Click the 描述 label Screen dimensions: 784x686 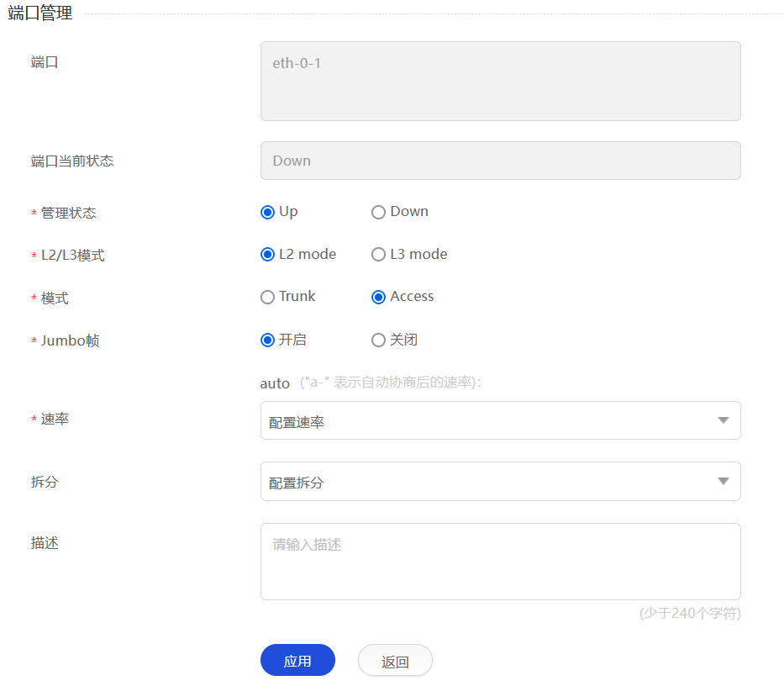(x=45, y=543)
